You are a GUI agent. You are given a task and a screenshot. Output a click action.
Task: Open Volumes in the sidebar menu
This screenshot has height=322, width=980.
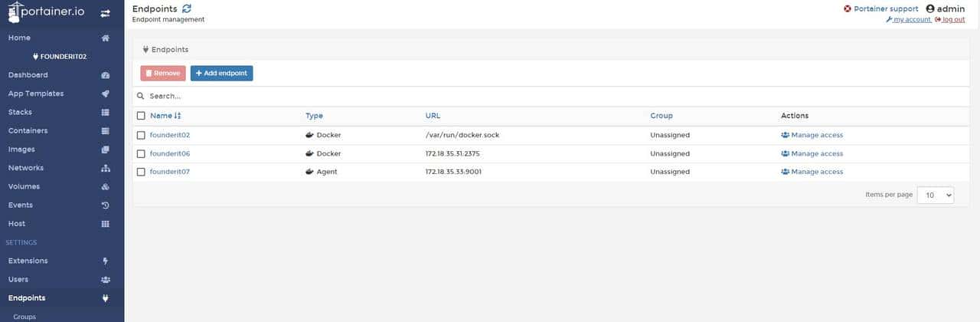click(x=24, y=186)
